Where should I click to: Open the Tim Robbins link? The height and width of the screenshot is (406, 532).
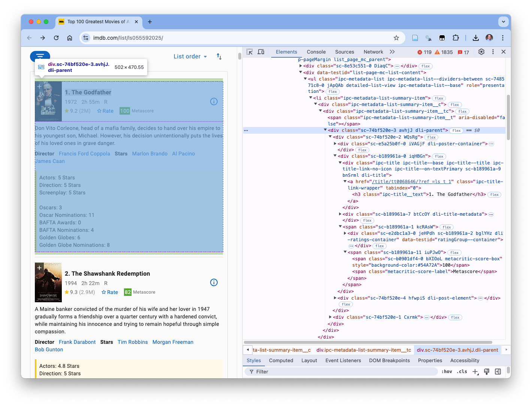[x=133, y=342]
